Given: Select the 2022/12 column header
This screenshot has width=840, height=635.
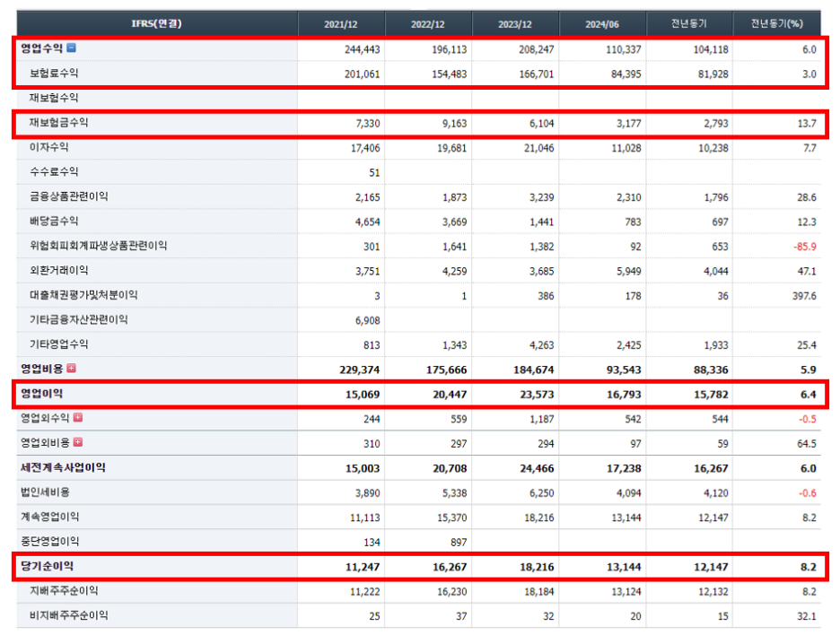Looking at the screenshot, I should [427, 24].
